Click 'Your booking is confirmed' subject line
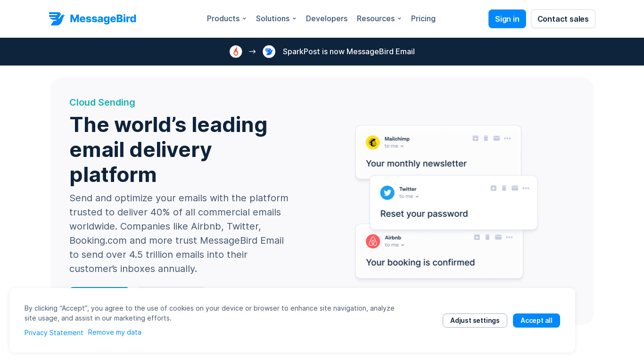The image size is (644, 362). (x=420, y=263)
